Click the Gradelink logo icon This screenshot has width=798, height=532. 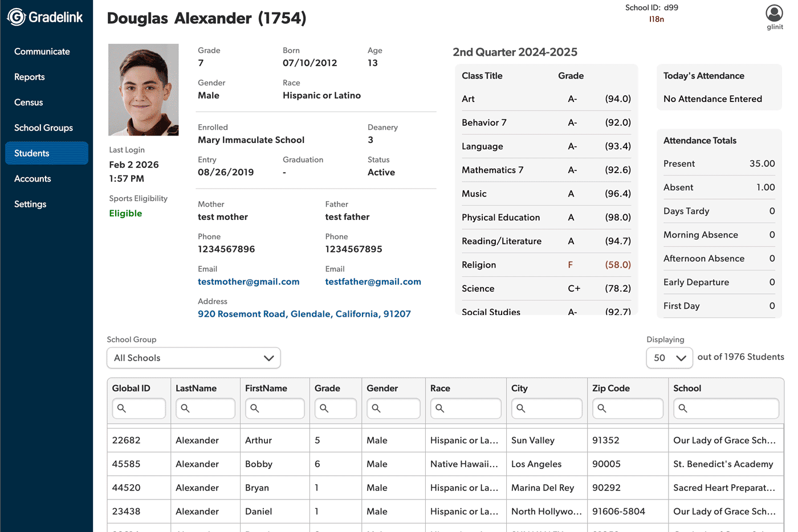click(x=17, y=17)
